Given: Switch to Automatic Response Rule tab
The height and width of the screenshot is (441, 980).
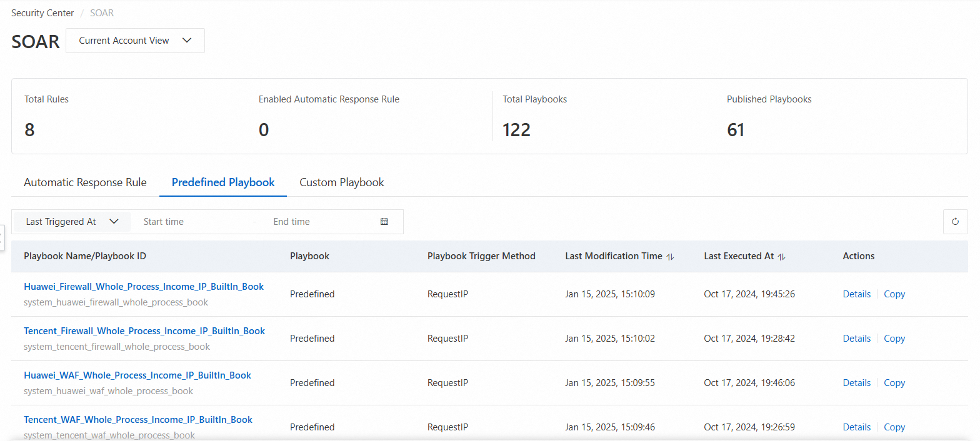Looking at the screenshot, I should tap(85, 182).
